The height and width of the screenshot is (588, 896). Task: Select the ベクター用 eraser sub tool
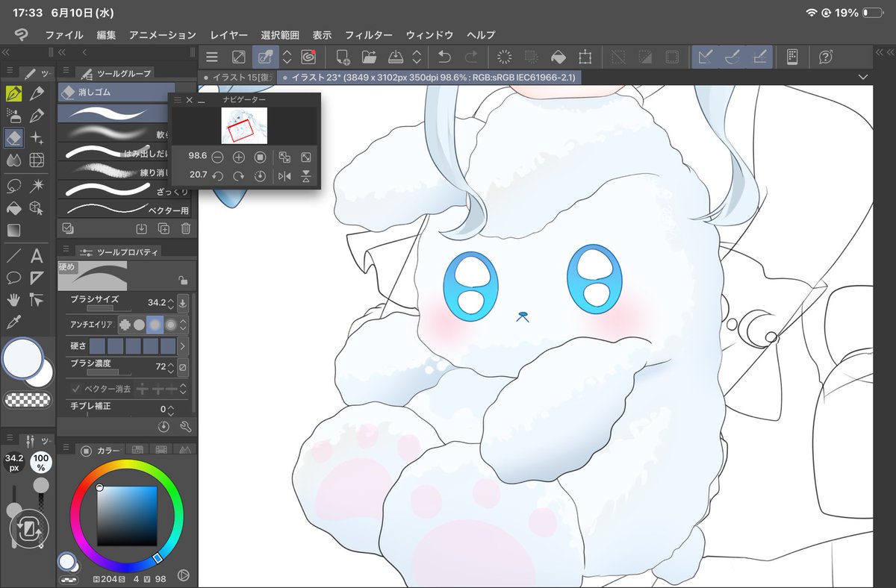126,208
